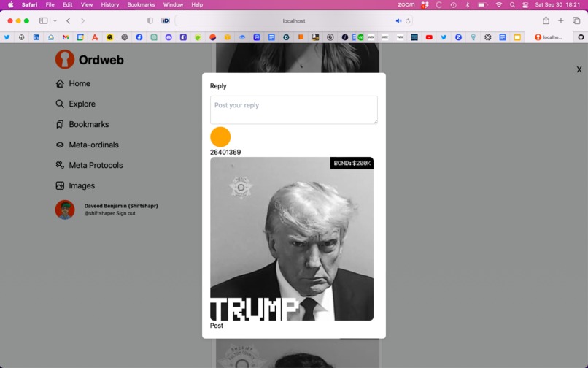Open the ChatGPT bookmark icon
Viewport: 588px width, 368px height.
pyautogui.click(x=125, y=37)
